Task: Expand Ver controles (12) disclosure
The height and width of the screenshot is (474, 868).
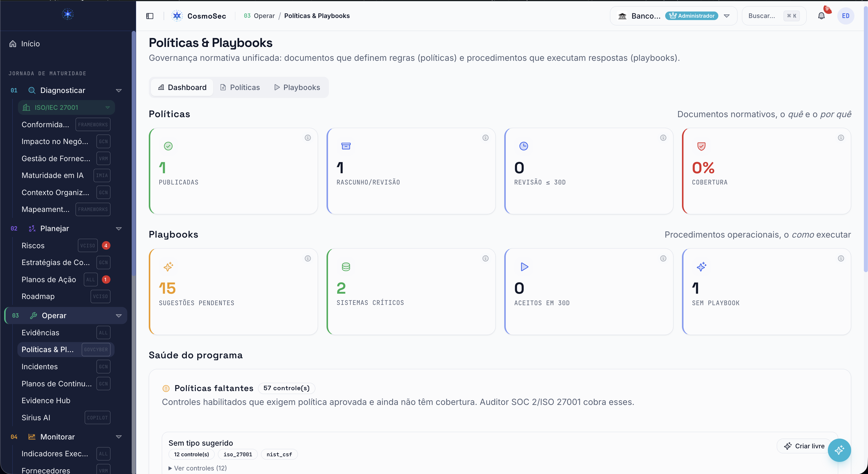Action: click(198, 468)
